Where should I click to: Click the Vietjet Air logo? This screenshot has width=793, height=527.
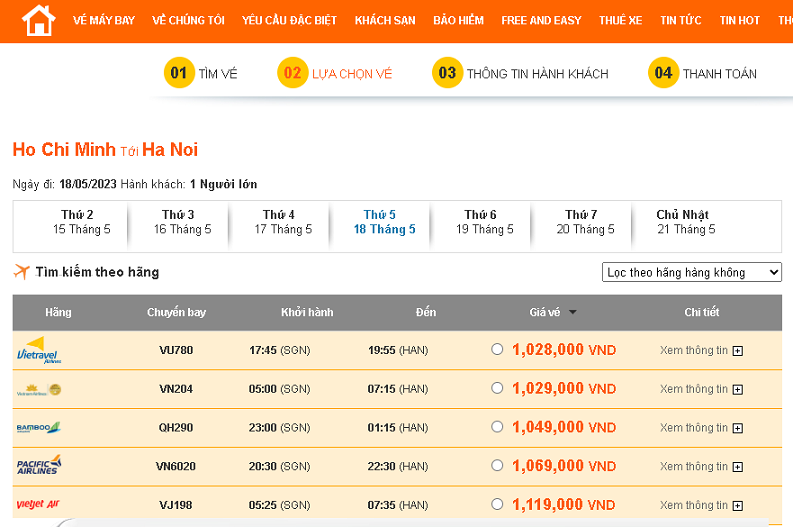pos(38,504)
